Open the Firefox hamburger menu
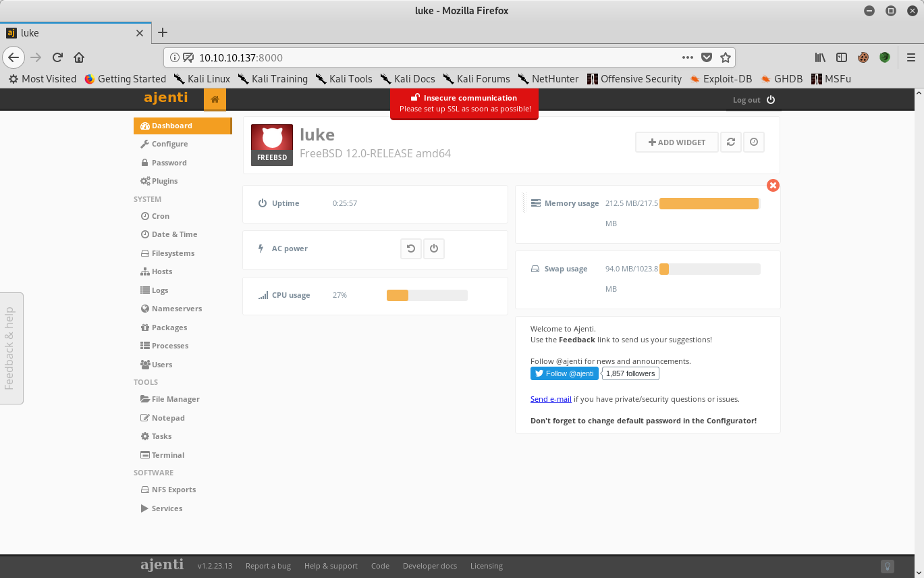This screenshot has width=924, height=578. pos(911,57)
